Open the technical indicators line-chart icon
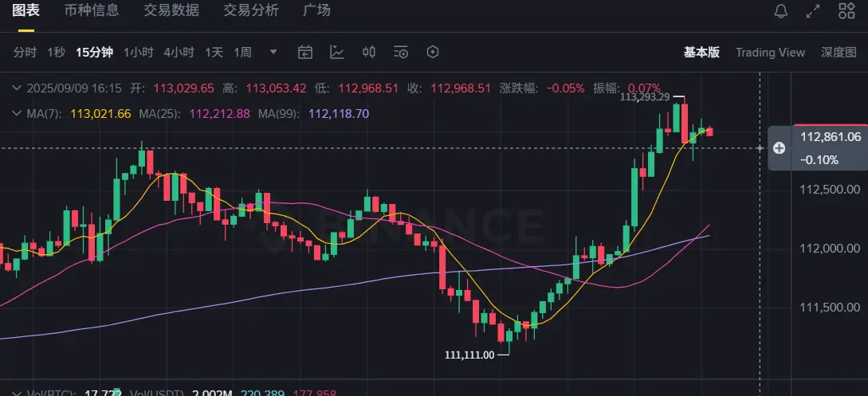The height and width of the screenshot is (396, 868). click(x=336, y=53)
